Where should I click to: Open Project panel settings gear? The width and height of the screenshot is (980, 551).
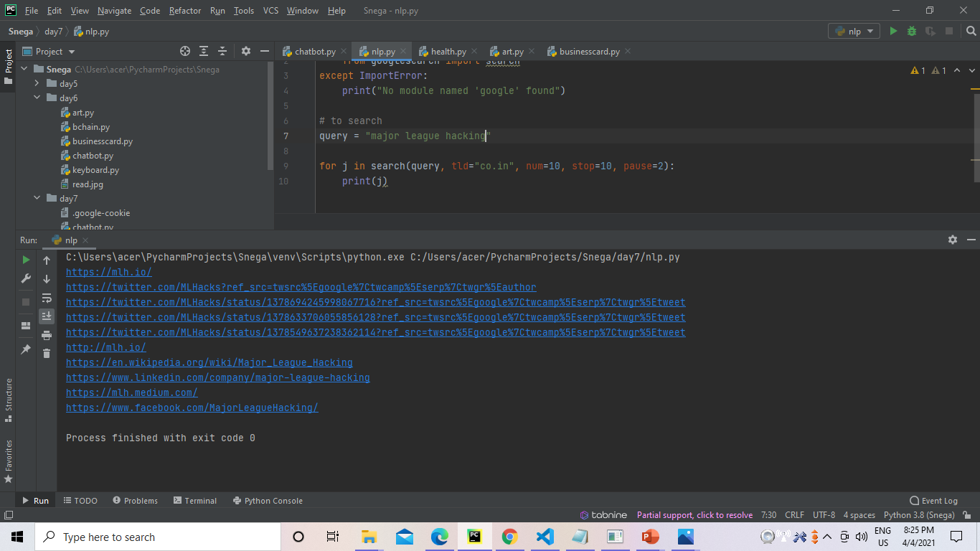tap(246, 51)
